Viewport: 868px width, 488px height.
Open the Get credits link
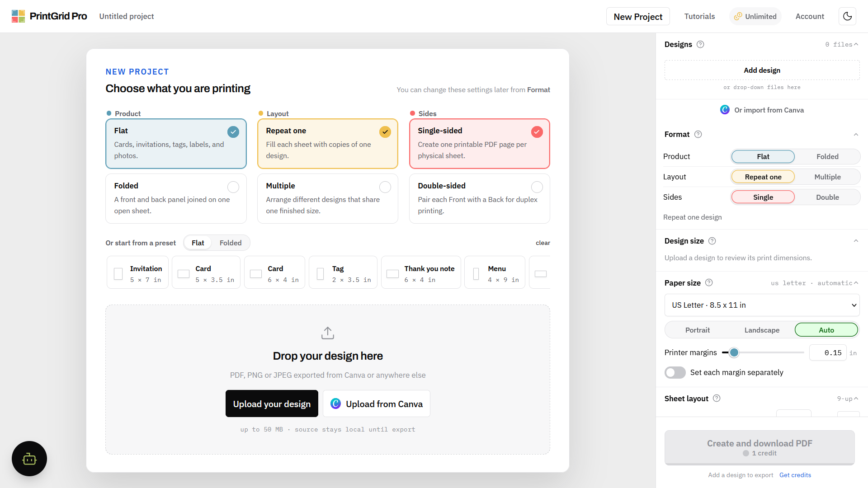click(x=795, y=475)
